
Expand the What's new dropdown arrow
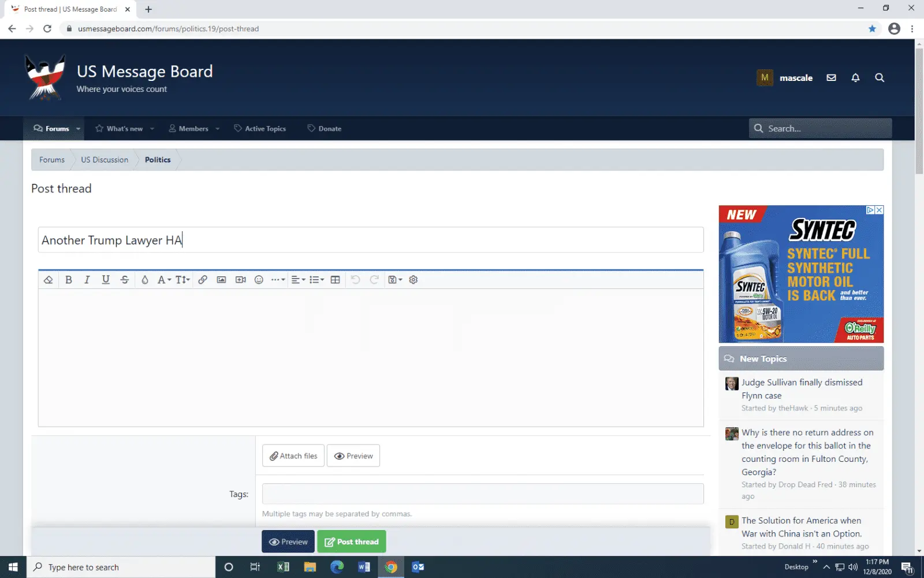pos(152,128)
